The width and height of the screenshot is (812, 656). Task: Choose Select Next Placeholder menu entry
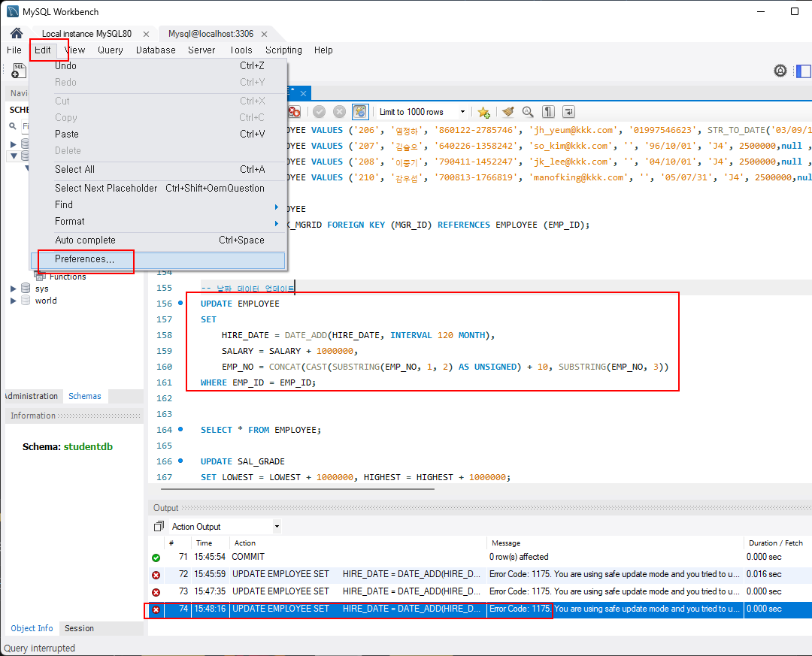[x=158, y=189]
